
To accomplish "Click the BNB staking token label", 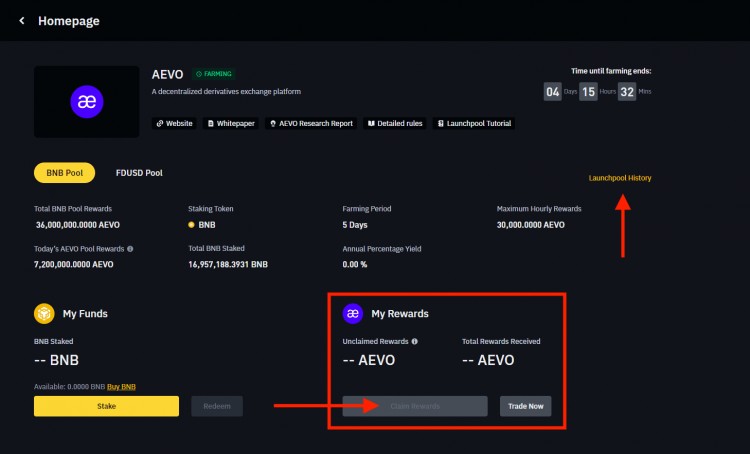I will point(207,225).
